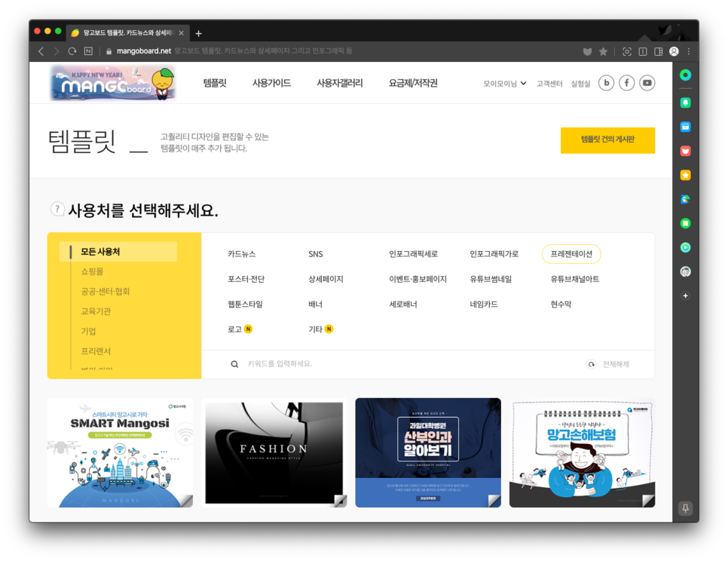Choose the 네임카드 template type

[x=484, y=304]
